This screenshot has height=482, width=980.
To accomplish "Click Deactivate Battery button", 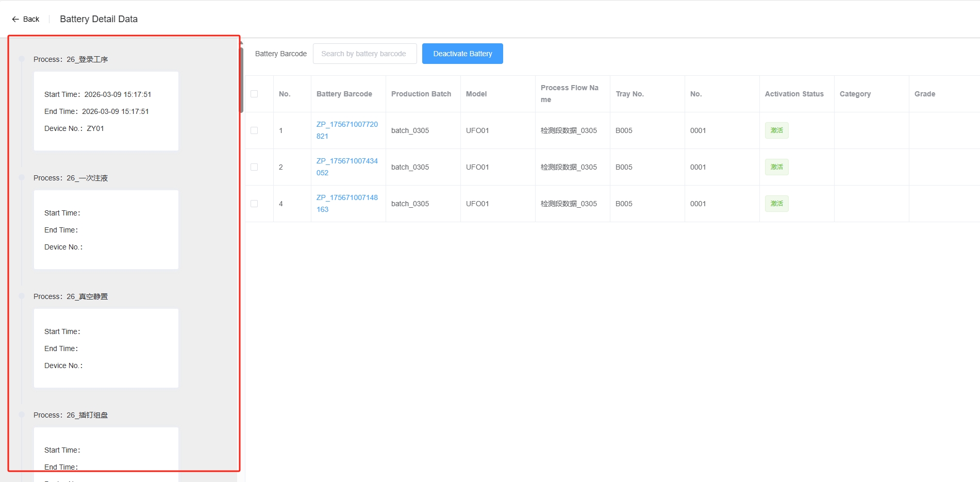I will coord(462,54).
